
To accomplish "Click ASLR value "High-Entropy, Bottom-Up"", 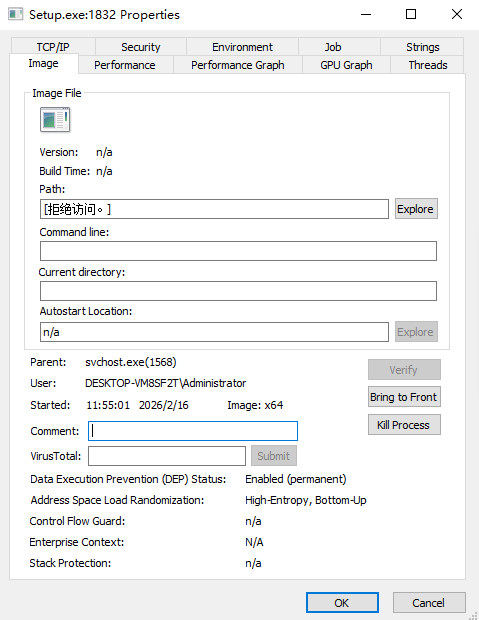I will click(306, 500).
